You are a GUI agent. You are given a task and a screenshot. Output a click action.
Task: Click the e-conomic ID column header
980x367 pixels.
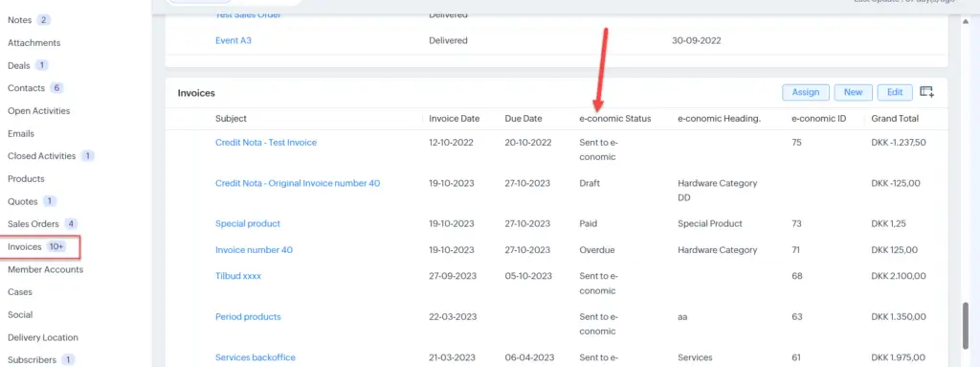click(x=819, y=119)
